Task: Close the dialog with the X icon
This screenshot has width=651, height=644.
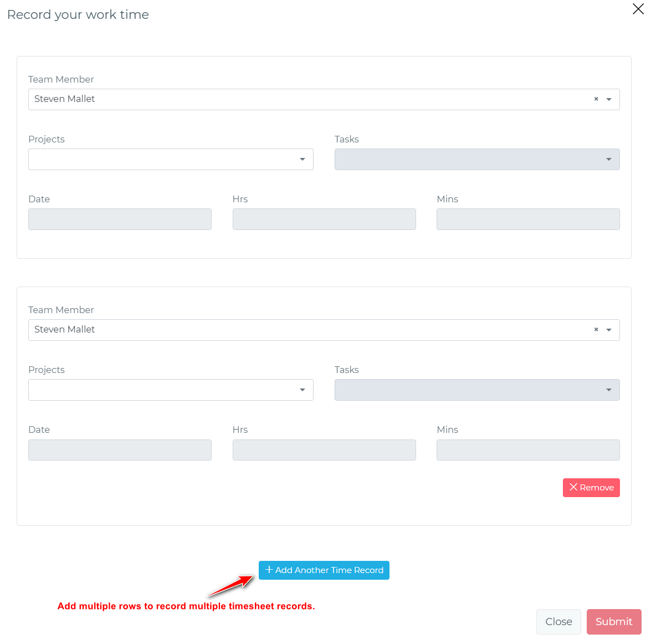Action: (638, 9)
